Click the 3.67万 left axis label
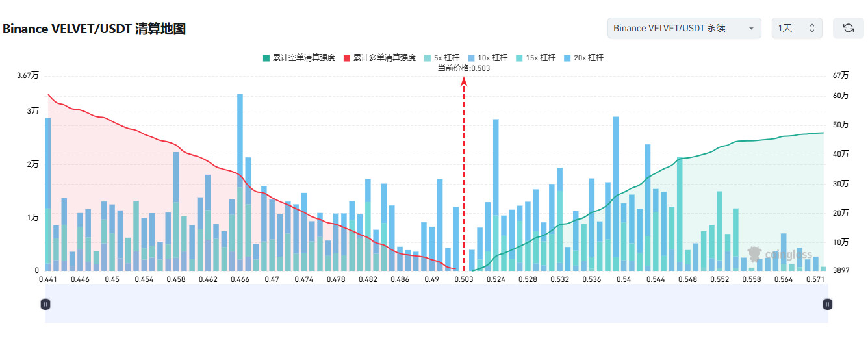The image size is (868, 345). (28, 75)
